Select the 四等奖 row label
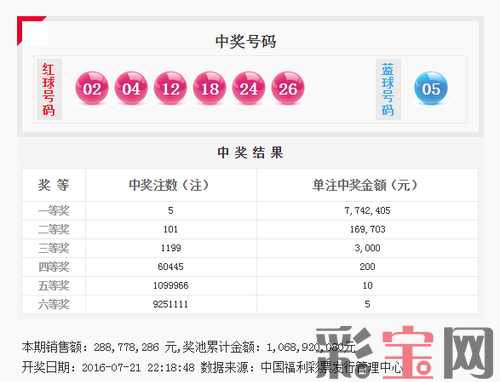This screenshot has width=500, height=382. (x=53, y=267)
